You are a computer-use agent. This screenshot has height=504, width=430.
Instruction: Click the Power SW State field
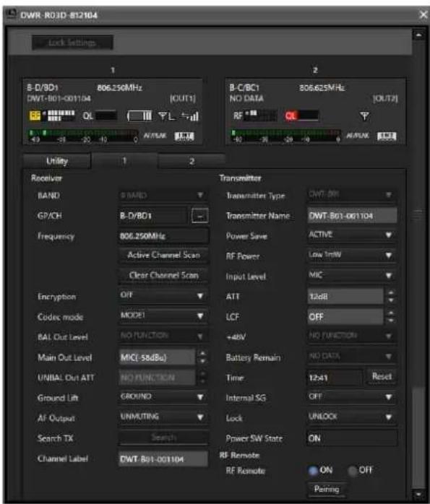click(352, 438)
